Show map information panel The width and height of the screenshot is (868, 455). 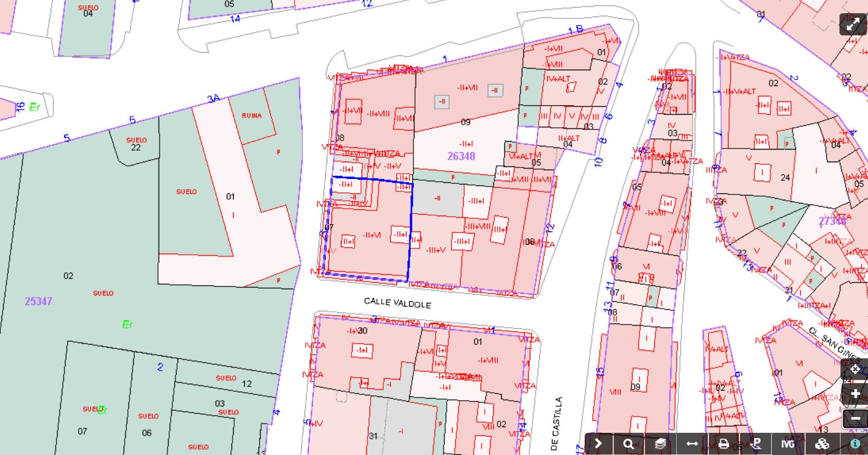pyautogui.click(x=855, y=444)
